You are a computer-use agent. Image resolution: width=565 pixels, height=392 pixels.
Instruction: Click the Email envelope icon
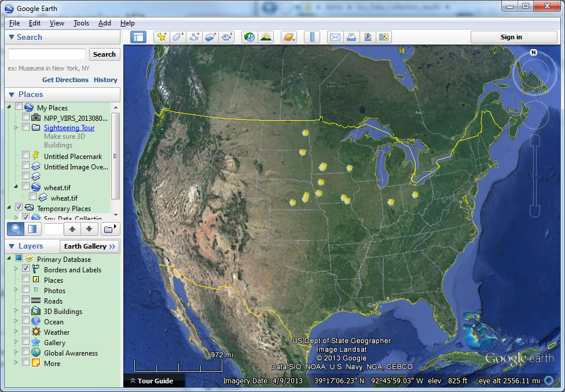[x=335, y=37]
